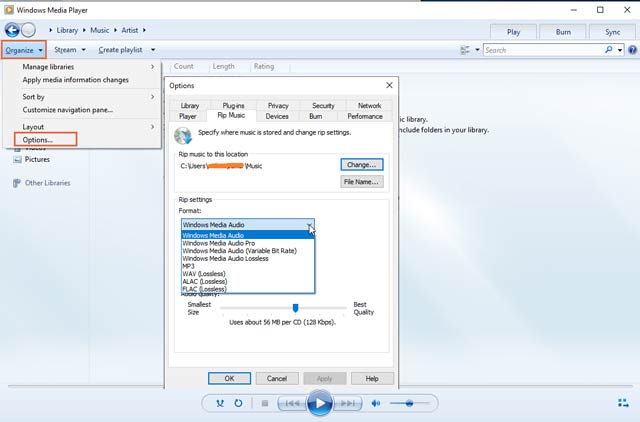Click the Format combo box arrow
The height and width of the screenshot is (422, 640).
[310, 225]
